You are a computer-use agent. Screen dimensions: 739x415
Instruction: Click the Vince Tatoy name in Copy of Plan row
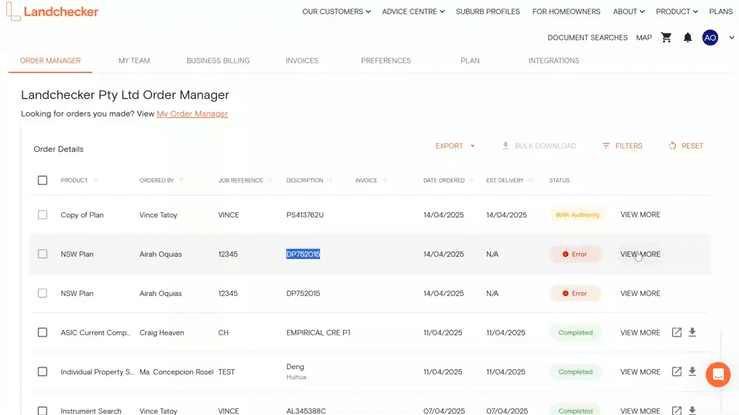point(158,215)
